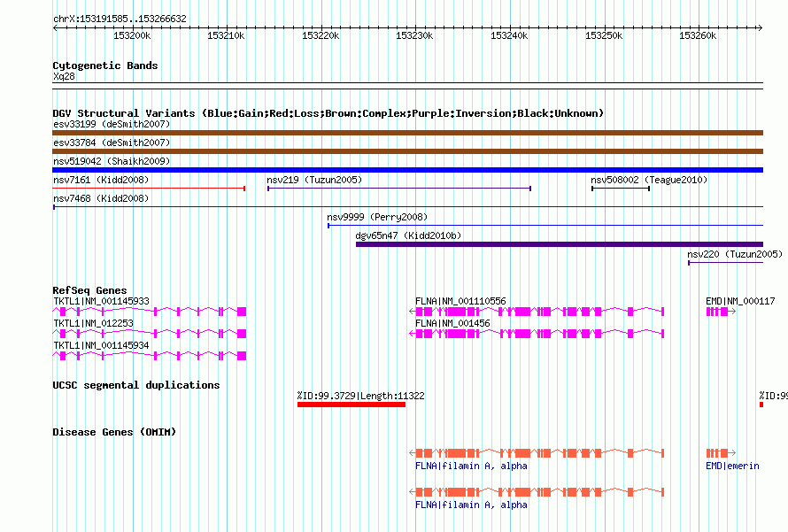Click the dgv65n47 (Kidd2010b) label
The image size is (788, 532).
tap(408, 235)
